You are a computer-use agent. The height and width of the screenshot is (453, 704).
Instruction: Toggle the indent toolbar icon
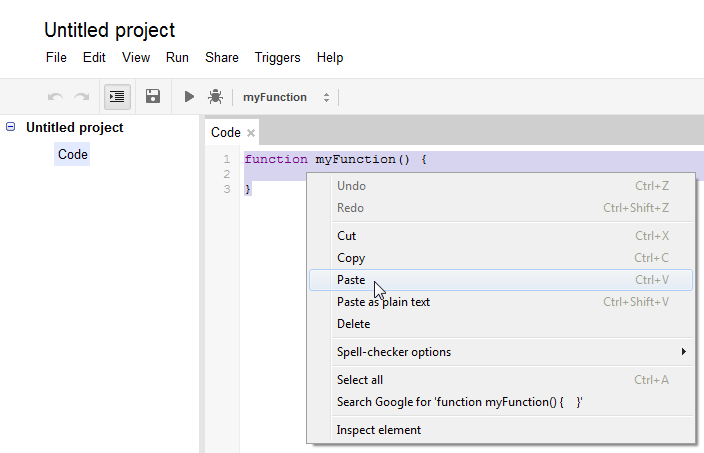pos(118,97)
